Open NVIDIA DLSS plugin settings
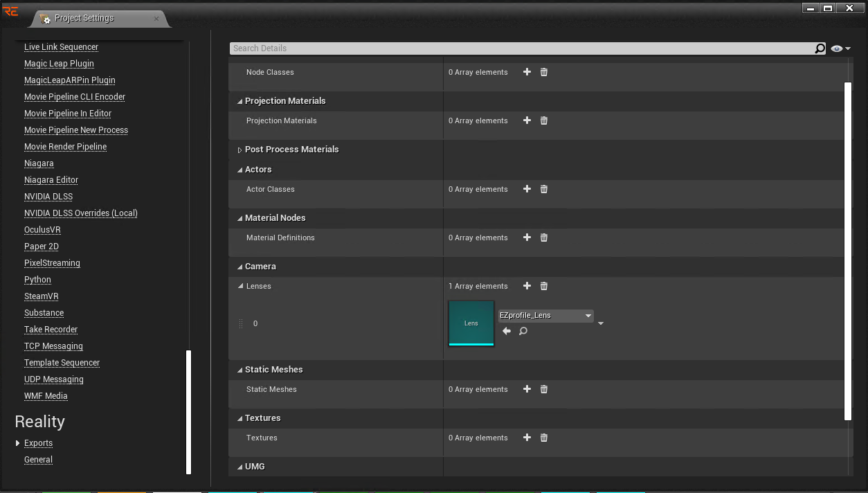 point(48,197)
